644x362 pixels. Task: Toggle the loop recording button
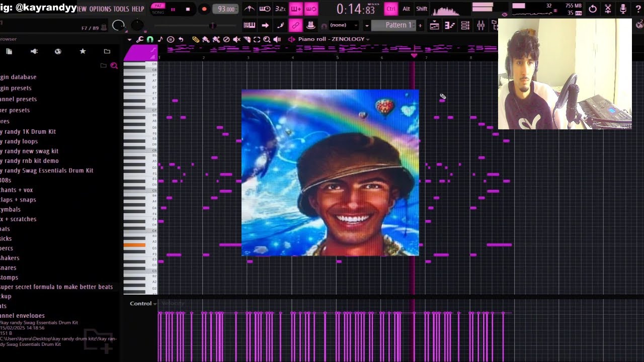(x=311, y=9)
